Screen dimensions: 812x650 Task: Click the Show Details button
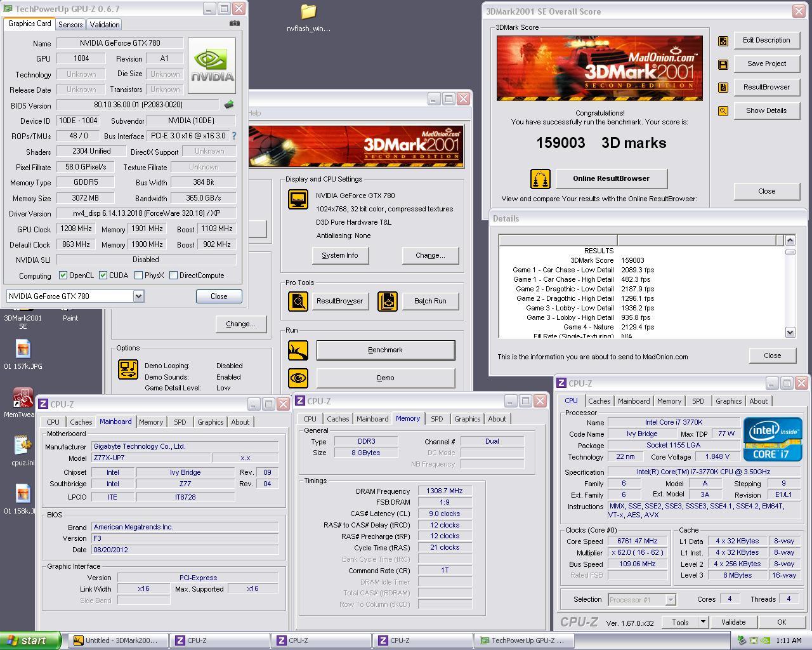[x=766, y=111]
